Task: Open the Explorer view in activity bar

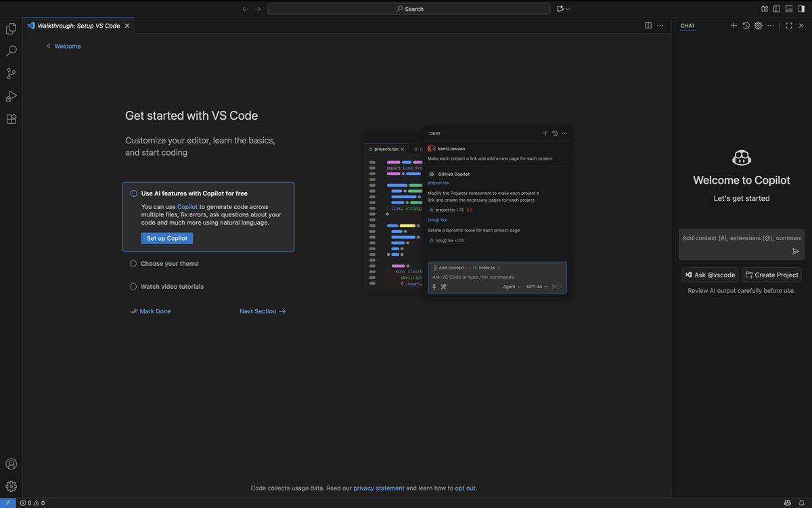Action: pyautogui.click(x=11, y=28)
